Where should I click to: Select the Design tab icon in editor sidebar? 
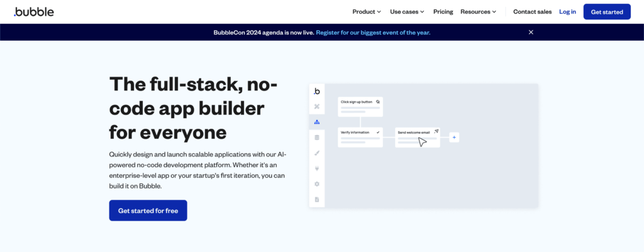pos(317,107)
